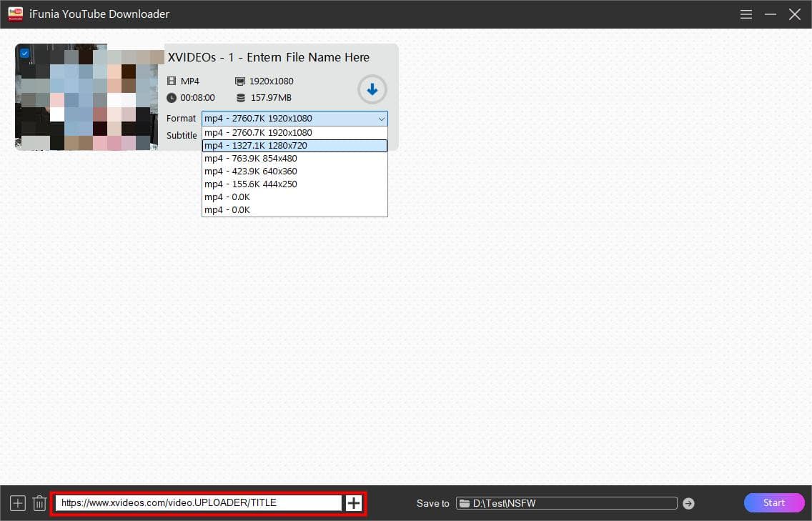
Task: Open the hamburger menu
Action: (746, 14)
